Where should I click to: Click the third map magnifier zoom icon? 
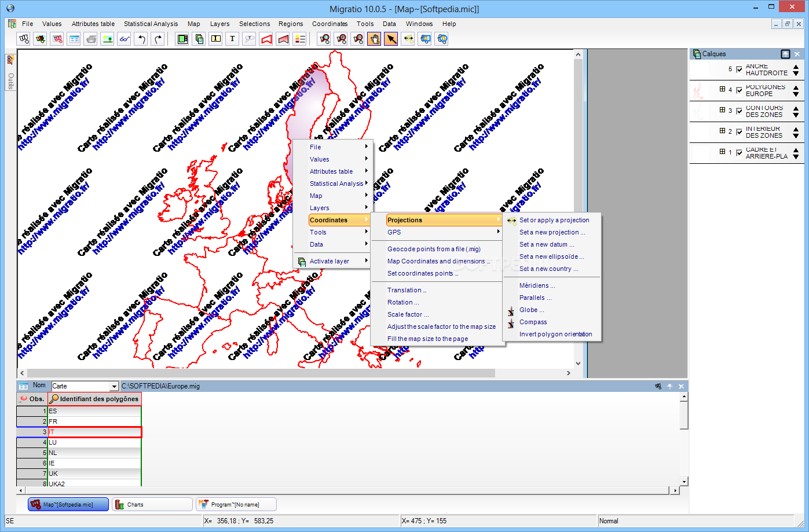[x=358, y=39]
